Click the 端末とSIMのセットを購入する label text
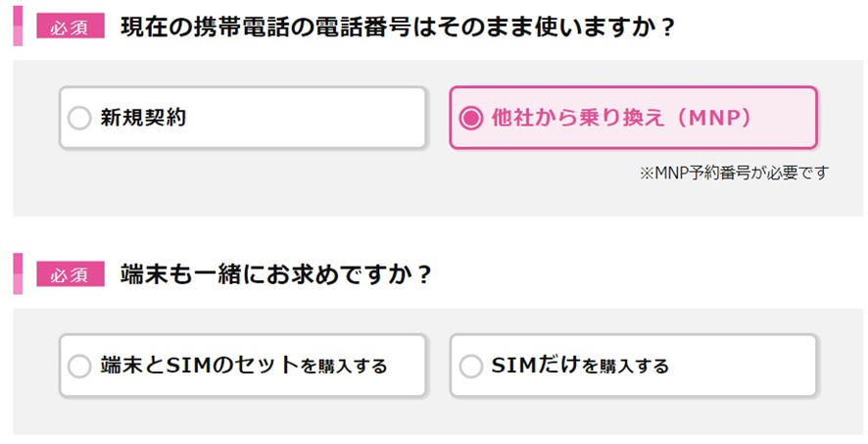868x444 pixels. pyautogui.click(x=244, y=367)
